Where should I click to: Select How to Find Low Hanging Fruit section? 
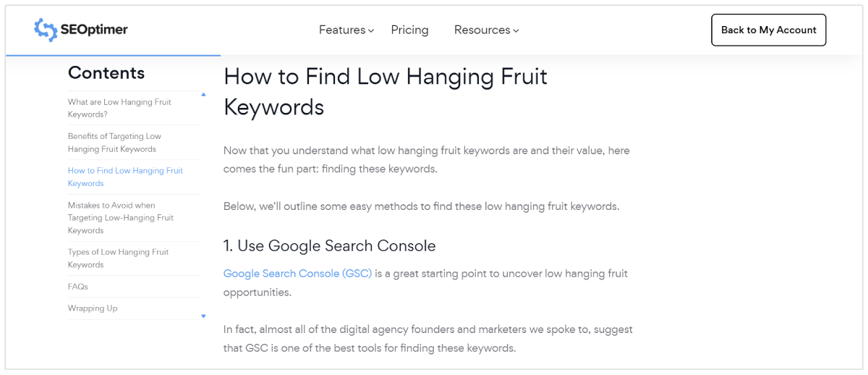pos(125,177)
